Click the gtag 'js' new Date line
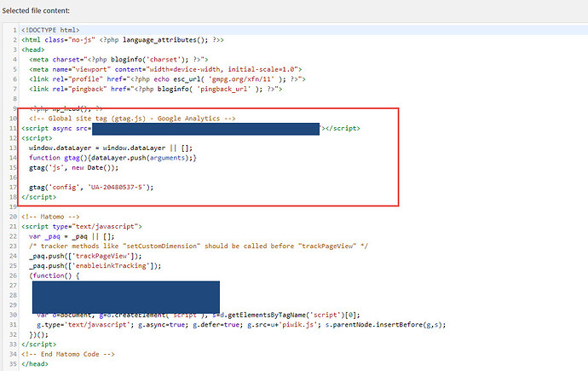 pyautogui.click(x=73, y=168)
